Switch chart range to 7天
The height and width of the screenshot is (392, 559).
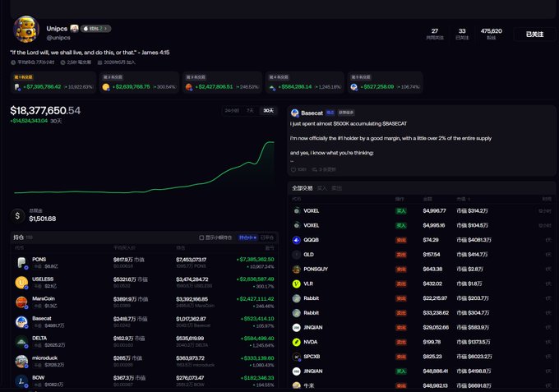click(250, 111)
